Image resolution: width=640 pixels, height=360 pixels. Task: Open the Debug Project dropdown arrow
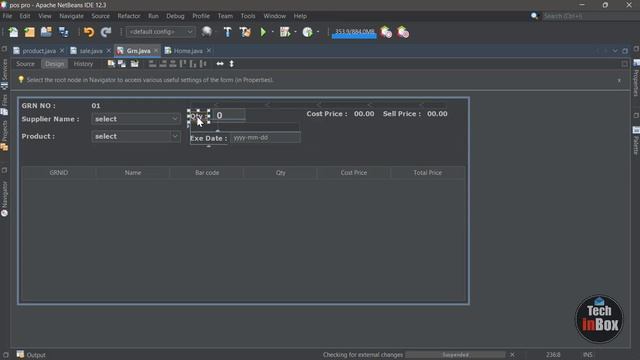[x=295, y=32]
